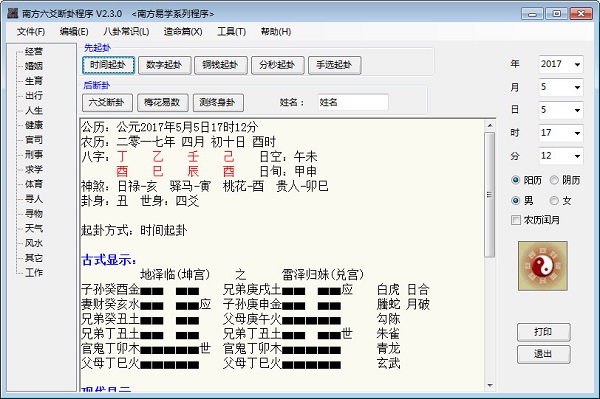Select 求学 in the category tree
600x399 pixels.
point(34,169)
